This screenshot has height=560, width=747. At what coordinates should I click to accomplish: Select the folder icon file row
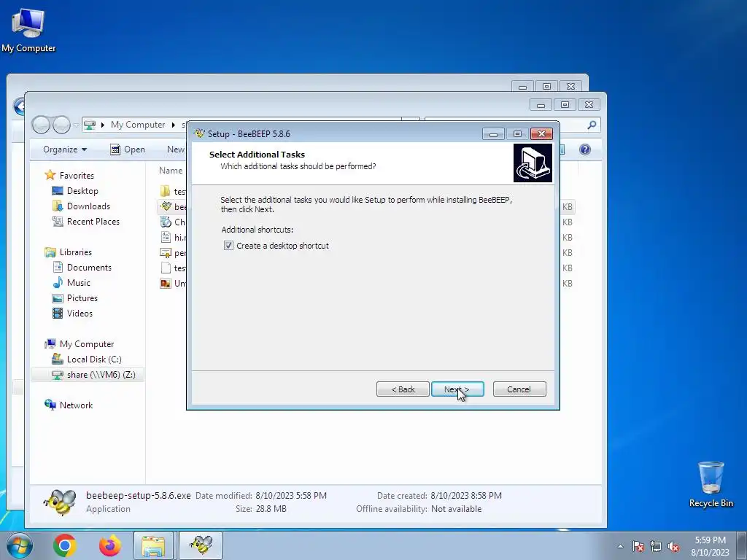click(172, 192)
